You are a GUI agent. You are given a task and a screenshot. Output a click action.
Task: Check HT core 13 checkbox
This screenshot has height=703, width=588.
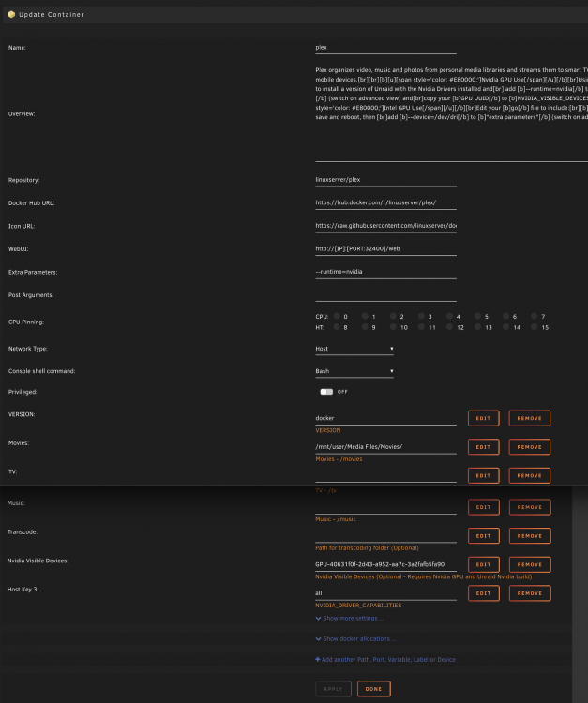click(x=478, y=327)
